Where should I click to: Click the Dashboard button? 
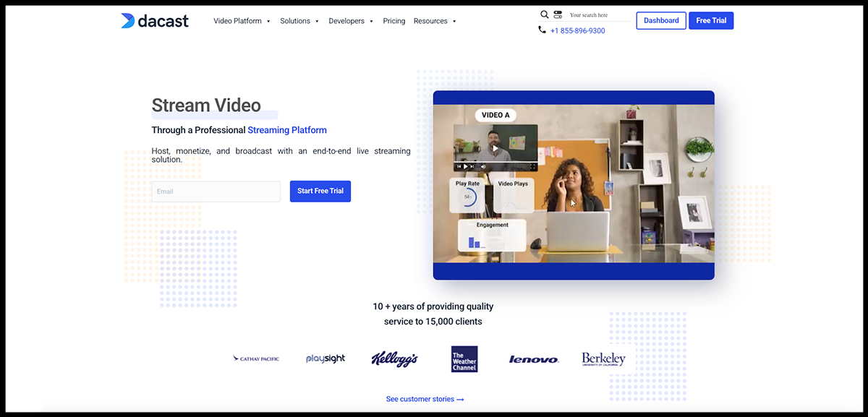pyautogui.click(x=661, y=21)
